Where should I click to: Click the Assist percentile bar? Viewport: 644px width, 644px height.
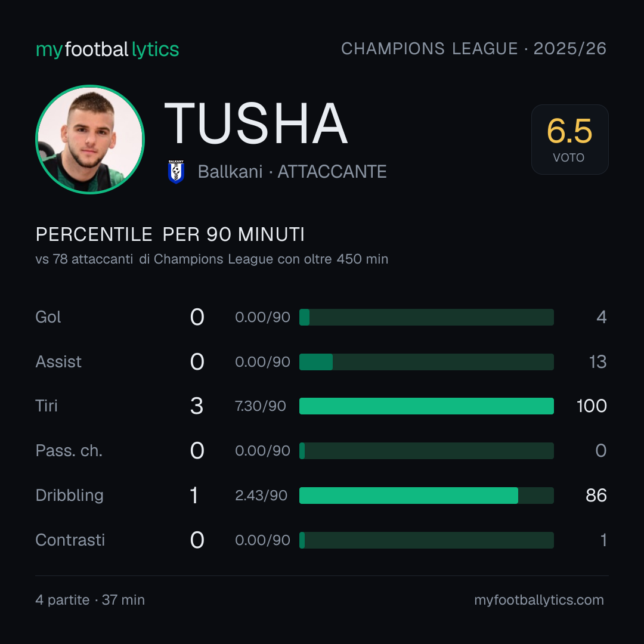point(426,362)
